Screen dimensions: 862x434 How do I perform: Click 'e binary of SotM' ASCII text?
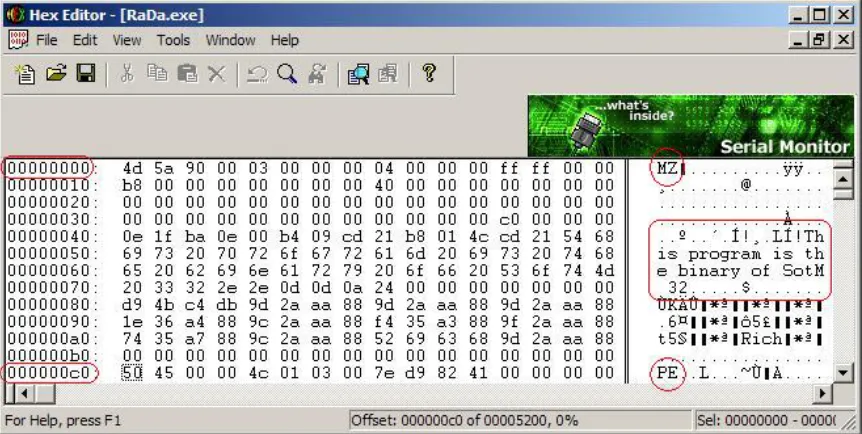[x=741, y=271]
